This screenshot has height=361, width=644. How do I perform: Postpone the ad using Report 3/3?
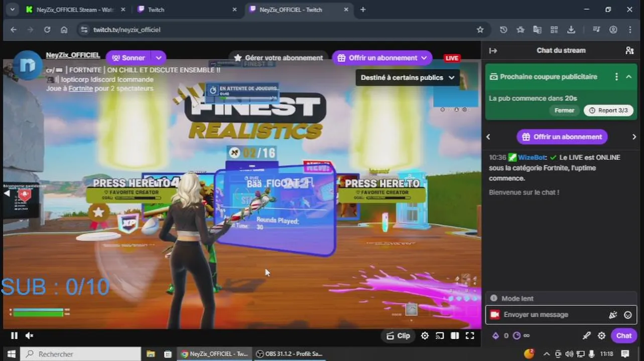(608, 110)
